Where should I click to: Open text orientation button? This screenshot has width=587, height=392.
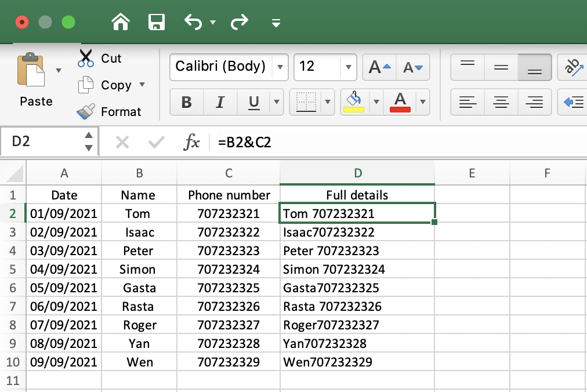coord(572,67)
